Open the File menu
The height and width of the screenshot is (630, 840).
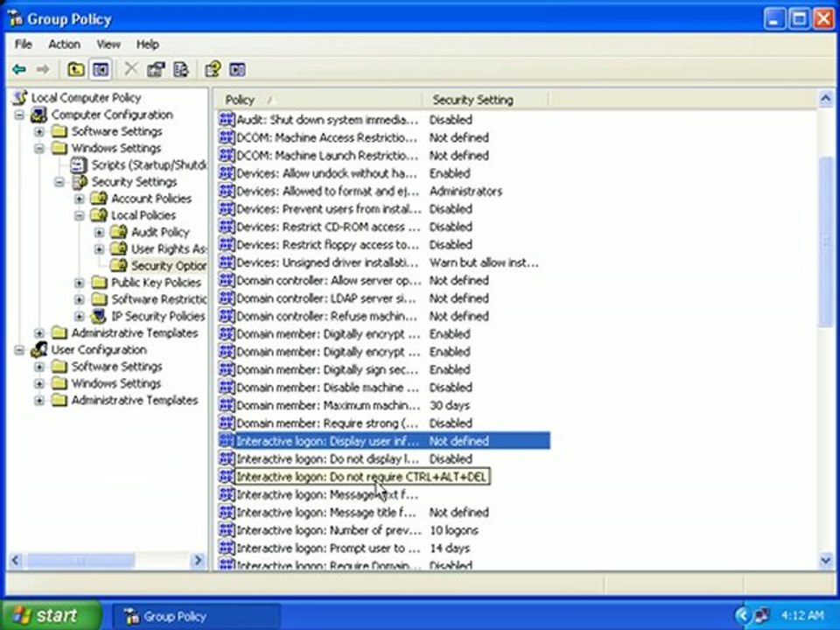coord(23,44)
